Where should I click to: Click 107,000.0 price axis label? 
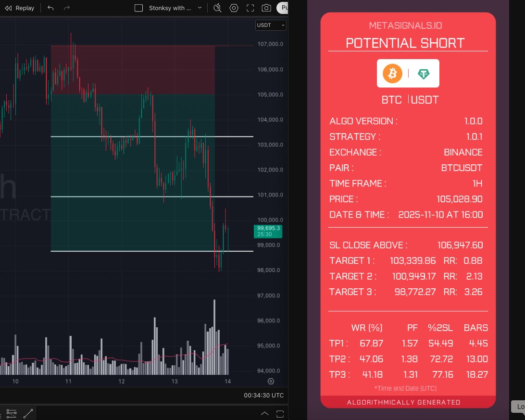(270, 44)
